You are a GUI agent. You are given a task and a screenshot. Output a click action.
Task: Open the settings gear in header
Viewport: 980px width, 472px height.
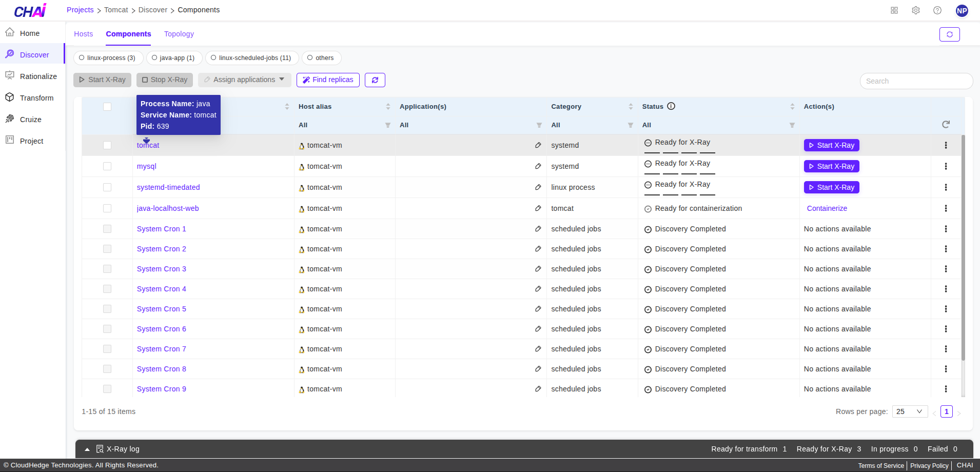916,10
